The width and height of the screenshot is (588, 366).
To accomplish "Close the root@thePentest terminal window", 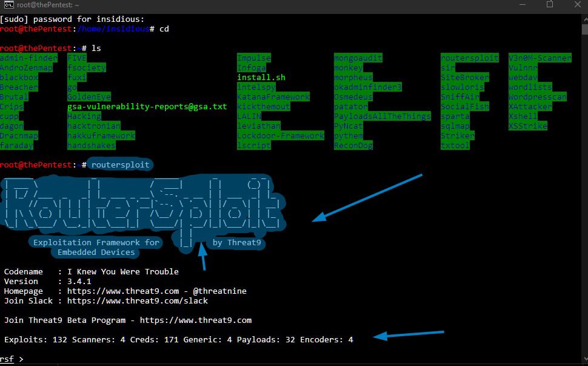I will click(578, 4).
